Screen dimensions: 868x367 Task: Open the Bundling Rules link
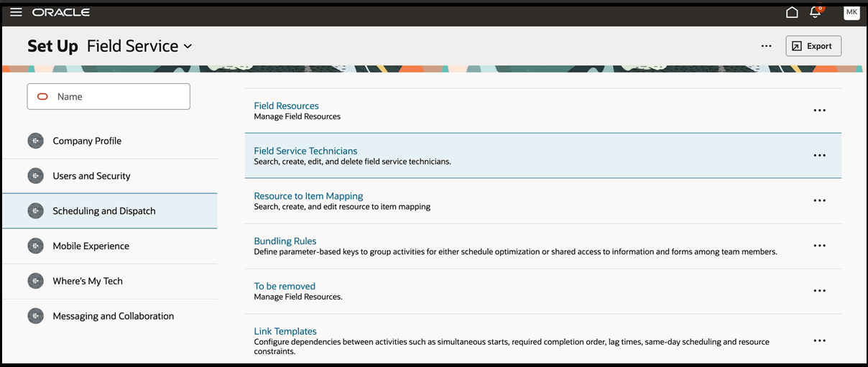click(285, 241)
